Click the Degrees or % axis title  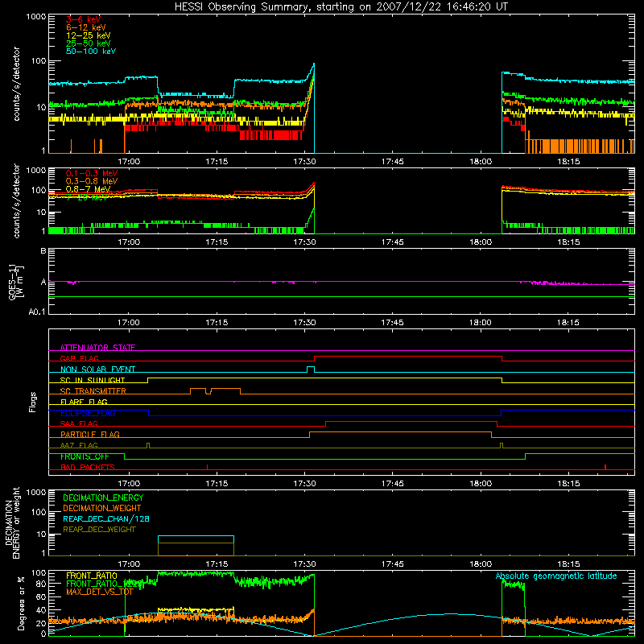pos(21,603)
